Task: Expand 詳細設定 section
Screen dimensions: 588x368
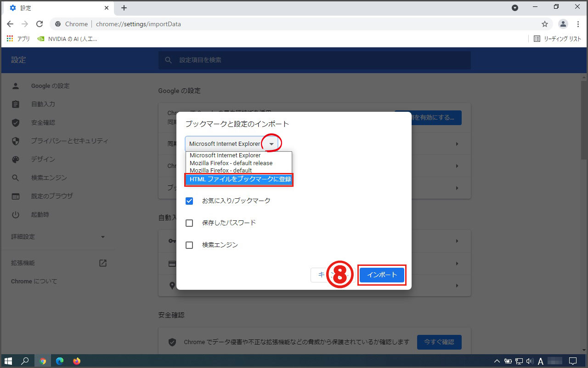Action: pos(58,236)
